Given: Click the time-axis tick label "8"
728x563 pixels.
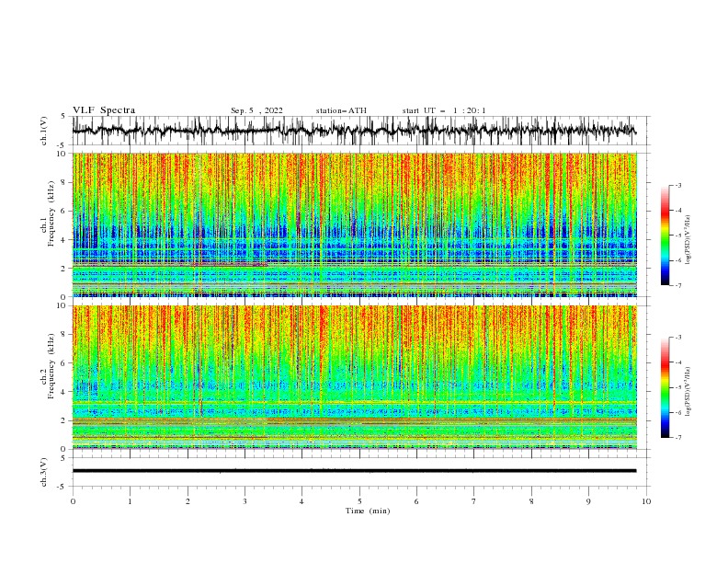Looking at the screenshot, I should point(531,501).
